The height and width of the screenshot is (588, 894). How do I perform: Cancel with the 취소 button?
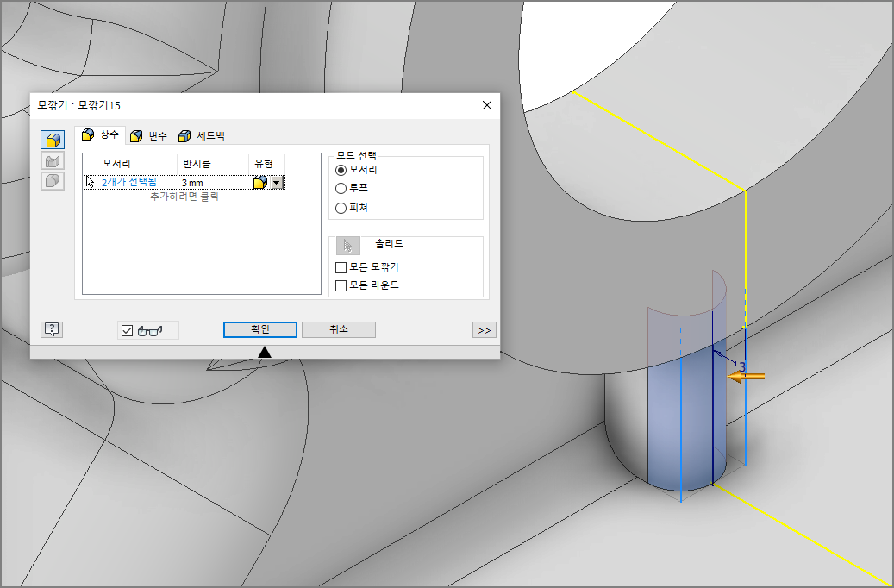pyautogui.click(x=339, y=329)
